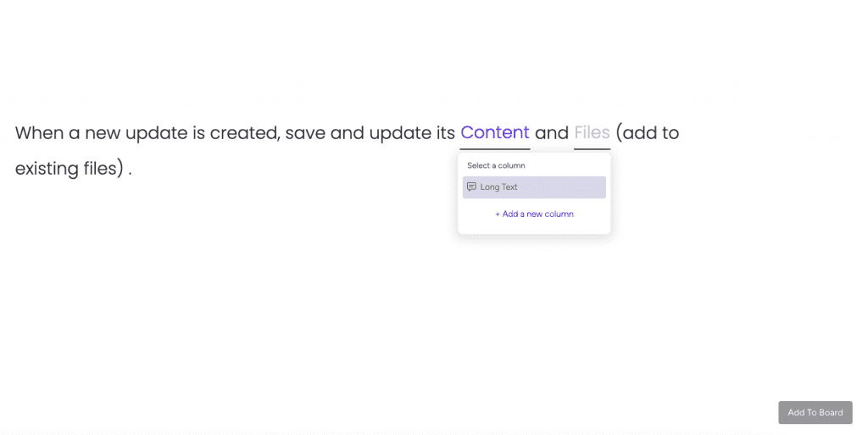The width and height of the screenshot is (868, 435).
Task: Click the plus sign in Add a new column
Action: click(x=498, y=215)
